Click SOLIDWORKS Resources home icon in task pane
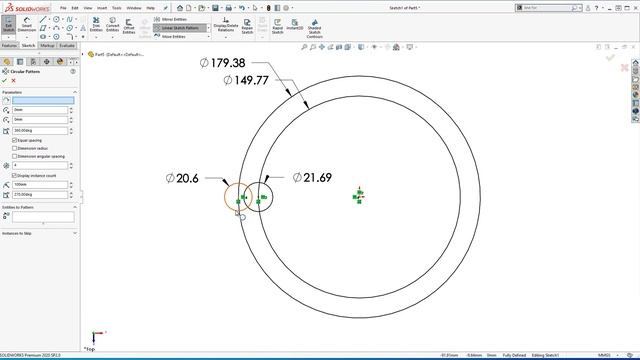This screenshot has height=360, width=640. pos(636,63)
